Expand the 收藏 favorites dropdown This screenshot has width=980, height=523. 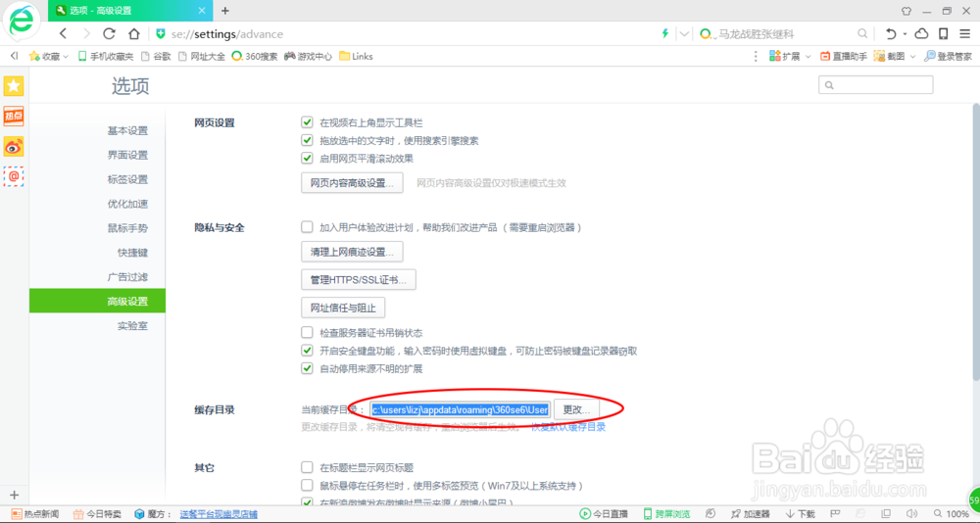point(66,57)
